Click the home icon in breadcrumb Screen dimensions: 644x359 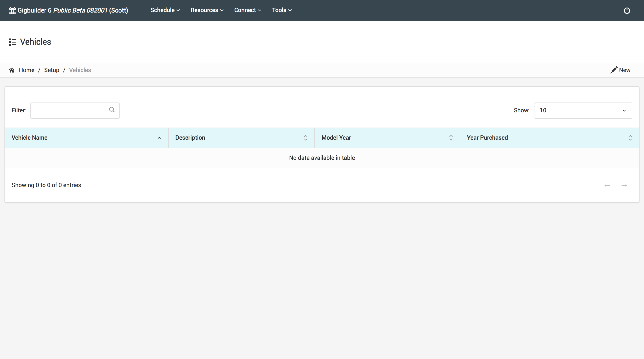coord(11,70)
